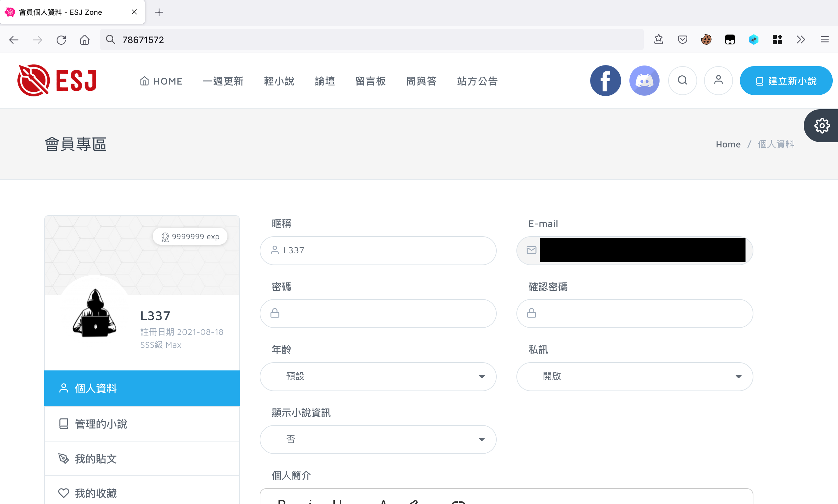This screenshot has width=838, height=504.
Task: Open the user account icon
Action: click(718, 81)
